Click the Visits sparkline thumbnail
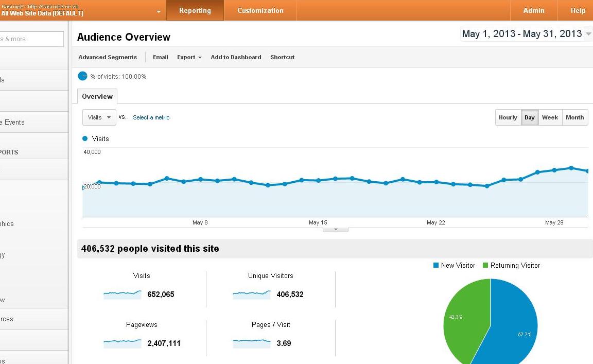593x364 pixels. pyautogui.click(x=122, y=294)
